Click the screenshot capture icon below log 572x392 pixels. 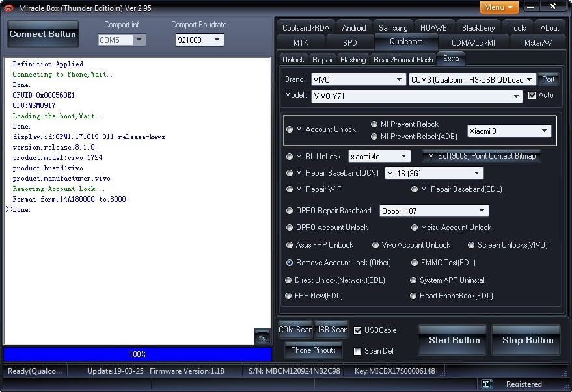[x=262, y=337]
